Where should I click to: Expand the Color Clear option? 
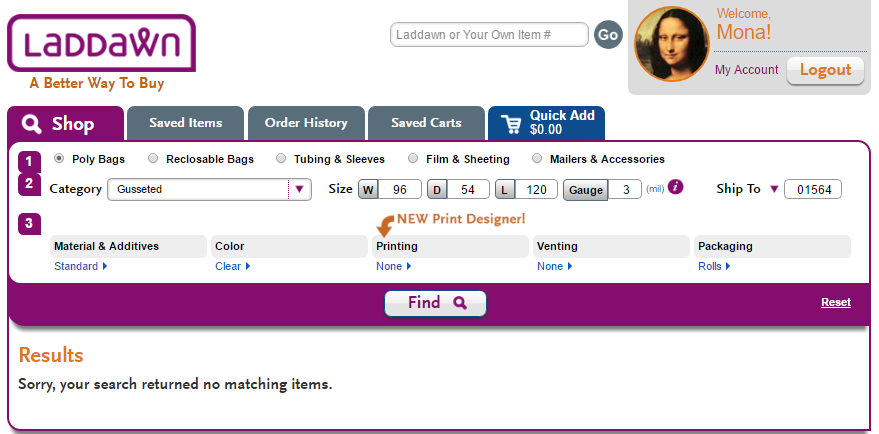pyautogui.click(x=233, y=266)
